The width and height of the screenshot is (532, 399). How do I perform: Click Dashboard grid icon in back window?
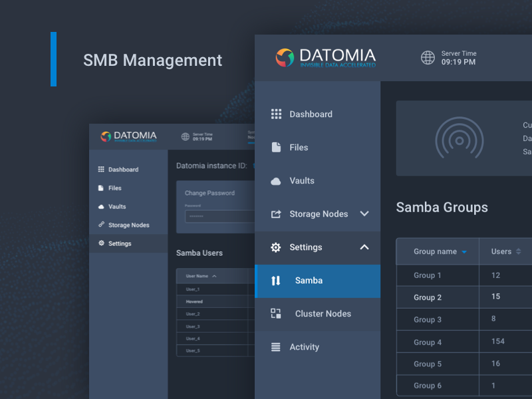coord(101,169)
